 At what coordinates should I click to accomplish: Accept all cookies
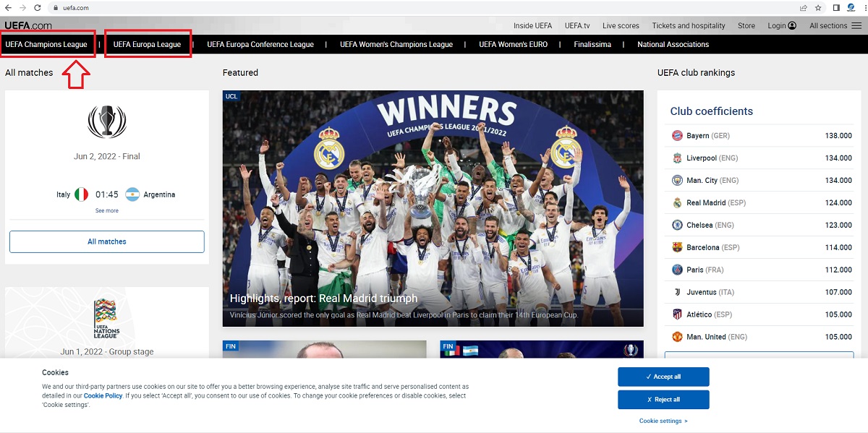coord(663,377)
